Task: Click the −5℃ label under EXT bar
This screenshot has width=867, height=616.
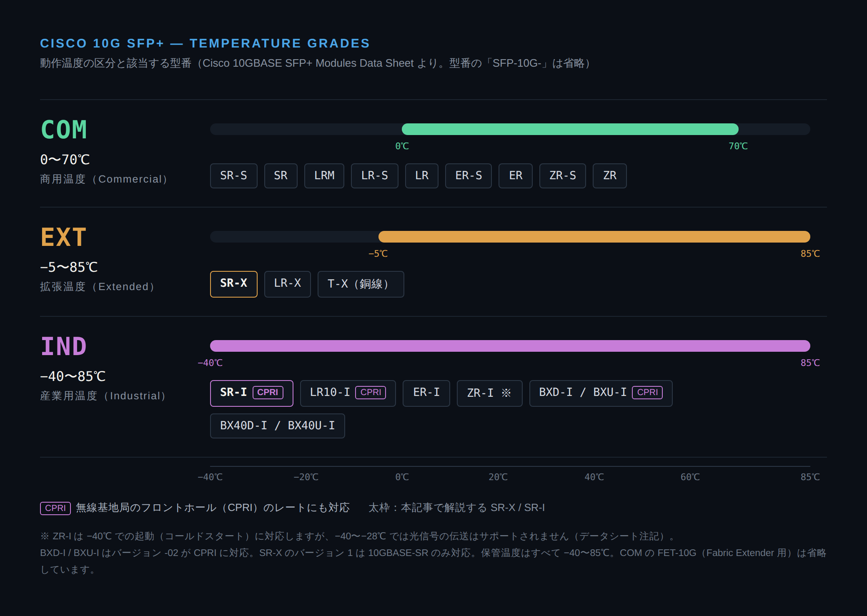Action: click(x=378, y=254)
